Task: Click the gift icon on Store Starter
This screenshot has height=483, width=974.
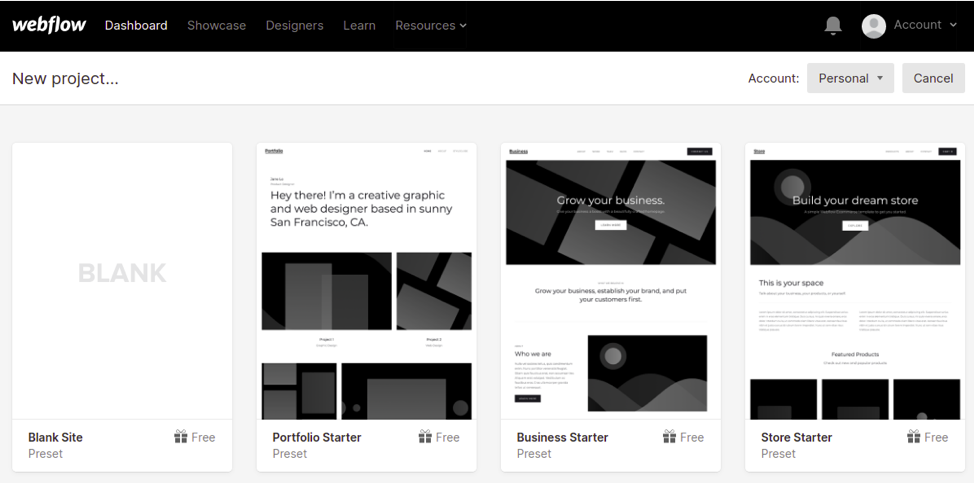Action: click(x=913, y=436)
